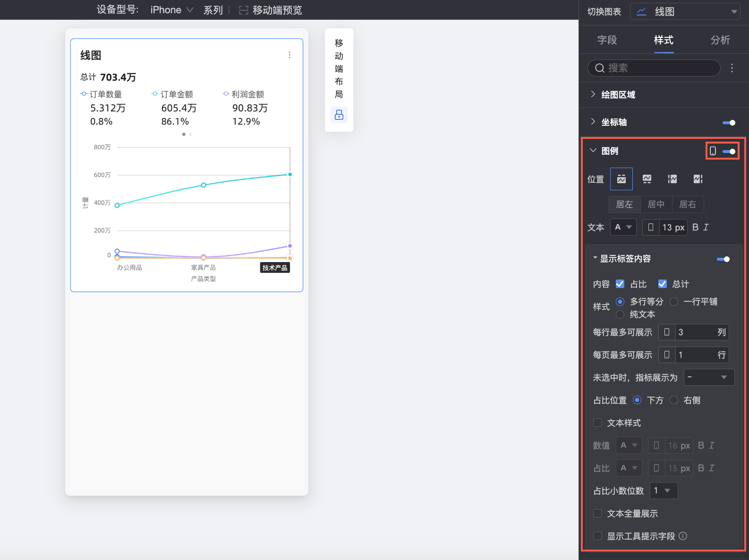Image resolution: width=749 pixels, height=560 pixels.
Task: Toggle 显示标签内容 switch
Action: click(723, 259)
